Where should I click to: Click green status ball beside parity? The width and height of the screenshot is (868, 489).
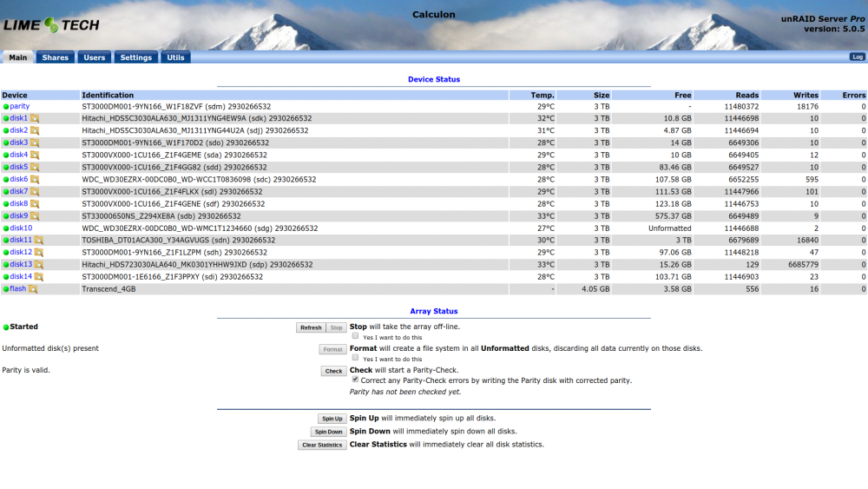tap(6, 107)
